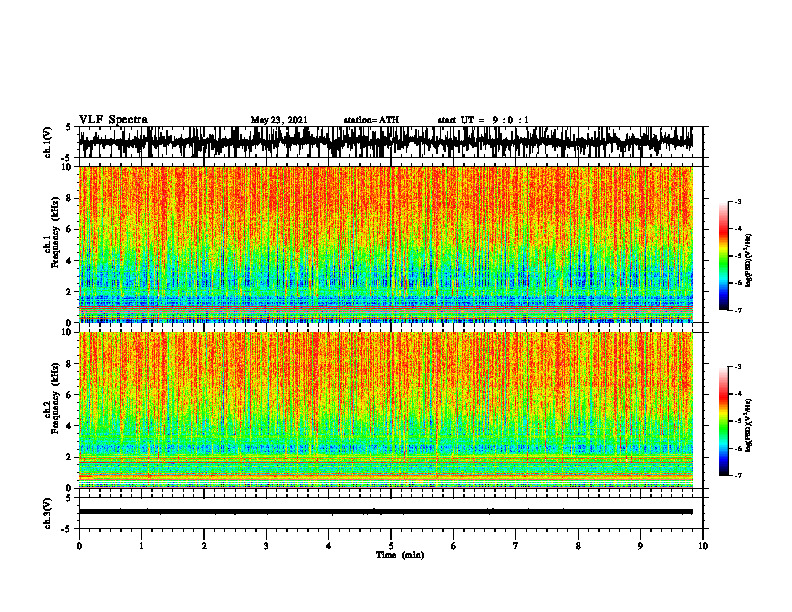Click the 'ch.1(V)' axis label at top

[x=48, y=142]
